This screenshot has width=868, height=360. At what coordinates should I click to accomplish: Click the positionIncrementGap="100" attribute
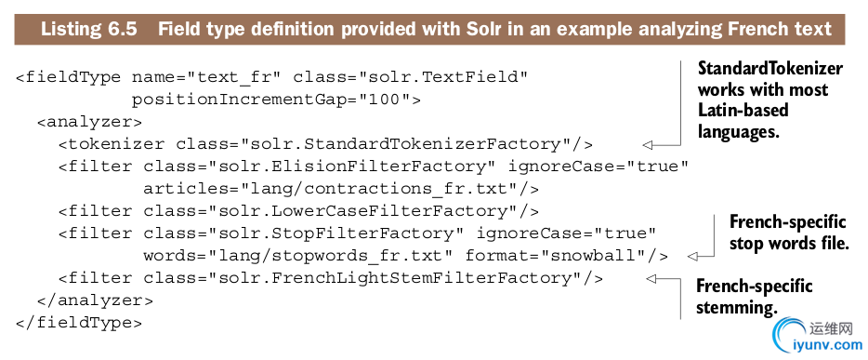270,100
